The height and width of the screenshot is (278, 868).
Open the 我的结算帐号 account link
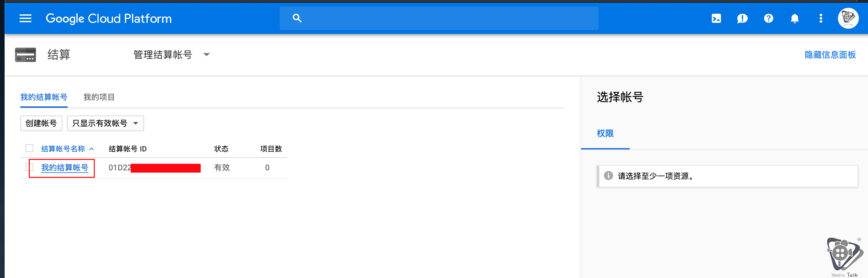(65, 167)
